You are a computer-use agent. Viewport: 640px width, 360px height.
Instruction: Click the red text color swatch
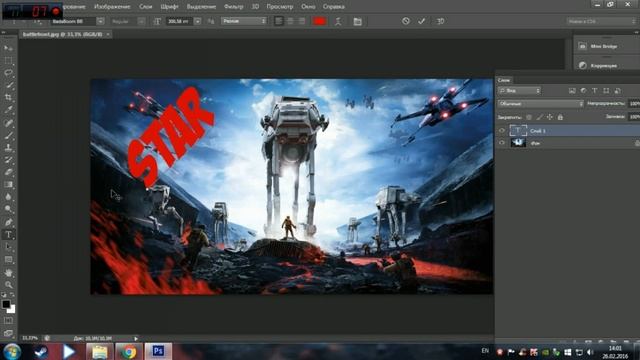[x=320, y=21]
